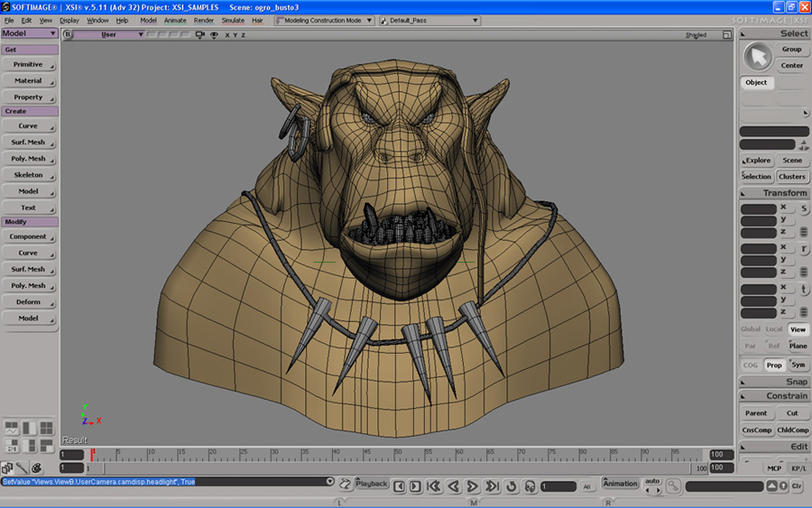Enable the Sym symmetry toggle
812x508 pixels.
pyautogui.click(x=798, y=365)
